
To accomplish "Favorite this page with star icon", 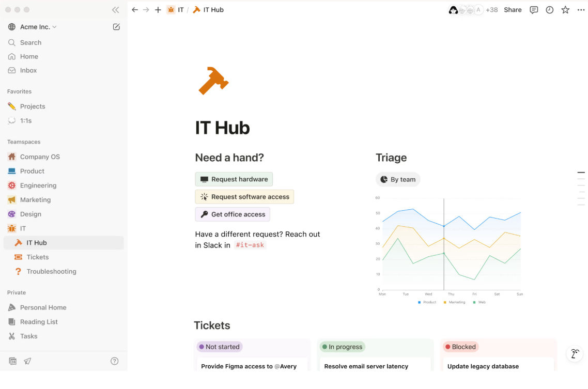I will pyautogui.click(x=565, y=10).
